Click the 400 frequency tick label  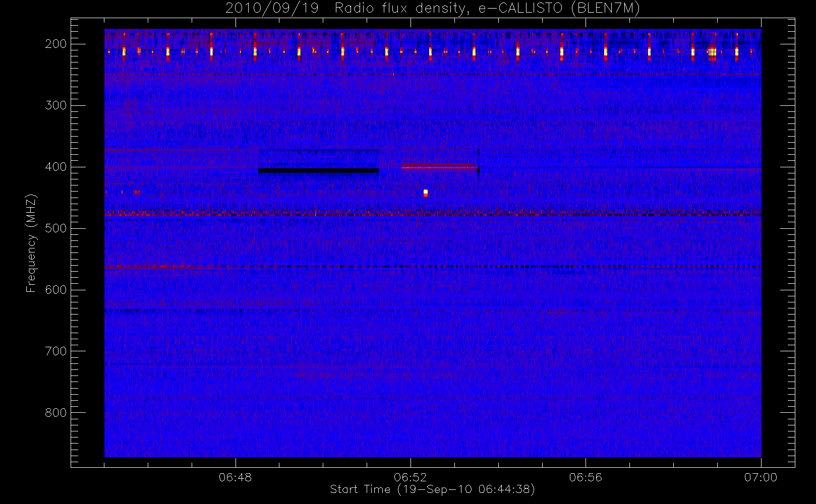click(56, 167)
